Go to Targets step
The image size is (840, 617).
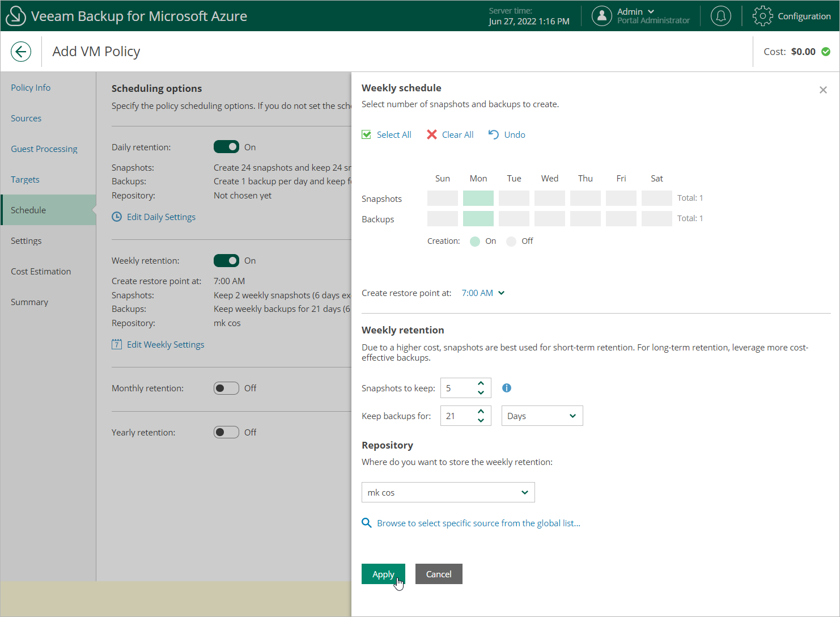[x=25, y=179]
